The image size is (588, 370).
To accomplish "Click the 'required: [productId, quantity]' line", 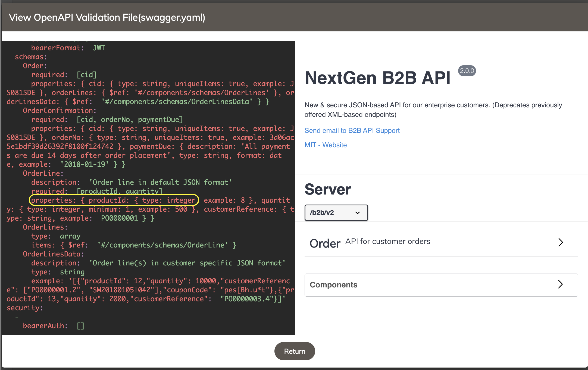I will coord(97,191).
